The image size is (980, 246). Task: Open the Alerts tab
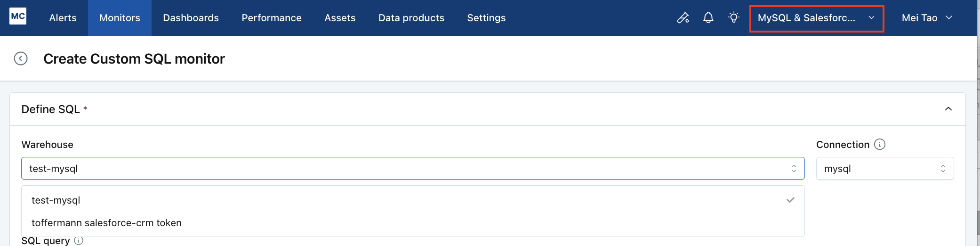63,18
